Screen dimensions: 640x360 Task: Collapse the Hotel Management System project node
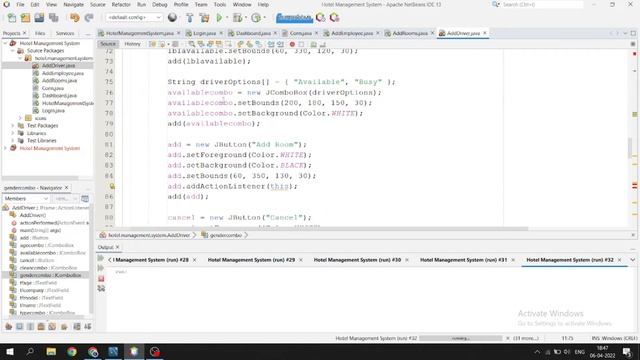click(5, 43)
